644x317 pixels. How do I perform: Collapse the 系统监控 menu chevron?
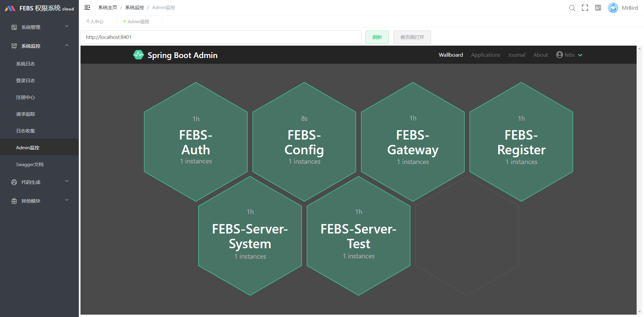coord(67,45)
